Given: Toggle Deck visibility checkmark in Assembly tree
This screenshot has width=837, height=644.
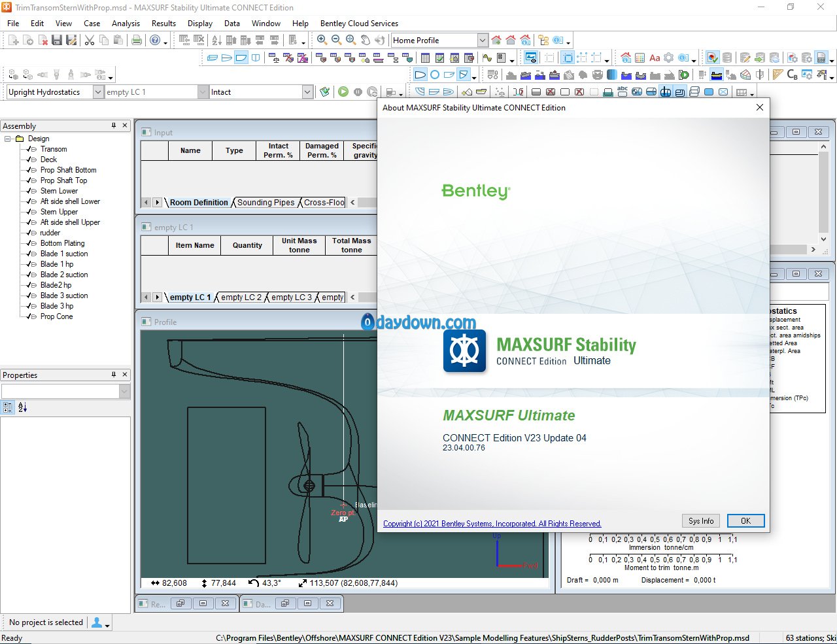Looking at the screenshot, I should coord(29,160).
